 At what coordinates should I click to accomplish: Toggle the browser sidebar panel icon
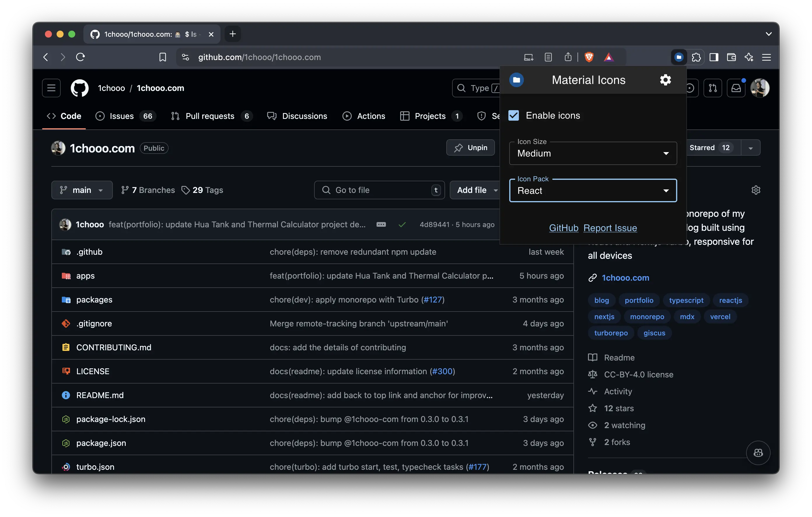coord(714,57)
